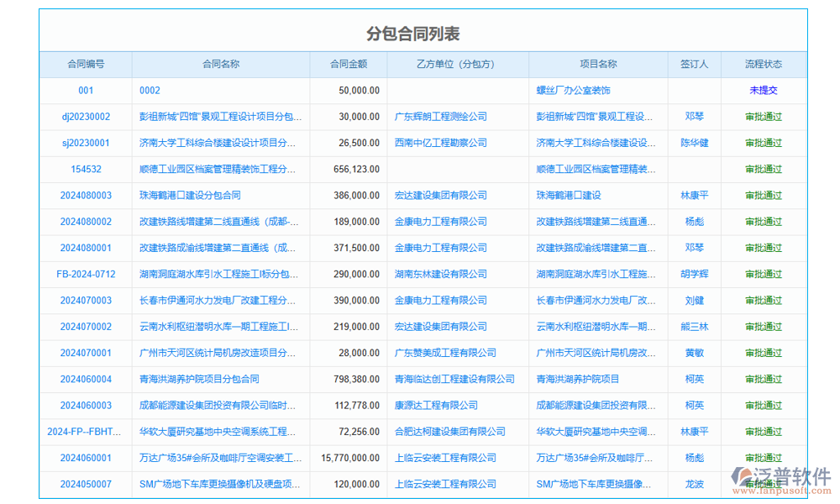The width and height of the screenshot is (840, 504).
Task: Click 审批通过 status for 珠海鹤港口建设分包合同
Action: (763, 195)
